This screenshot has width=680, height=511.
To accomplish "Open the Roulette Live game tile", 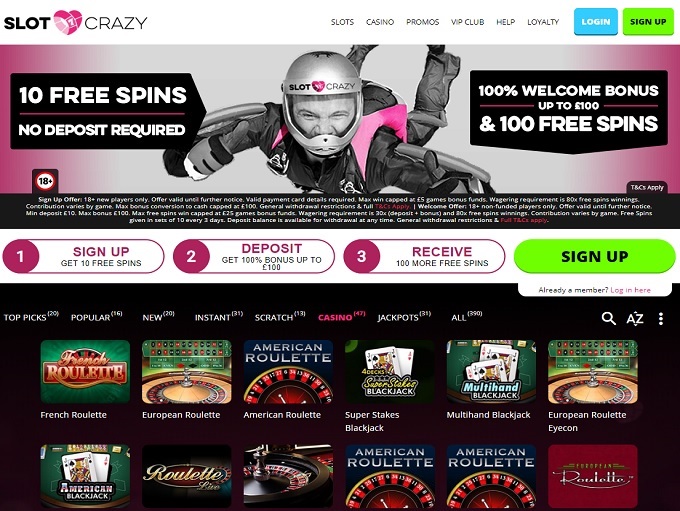I will point(186,476).
